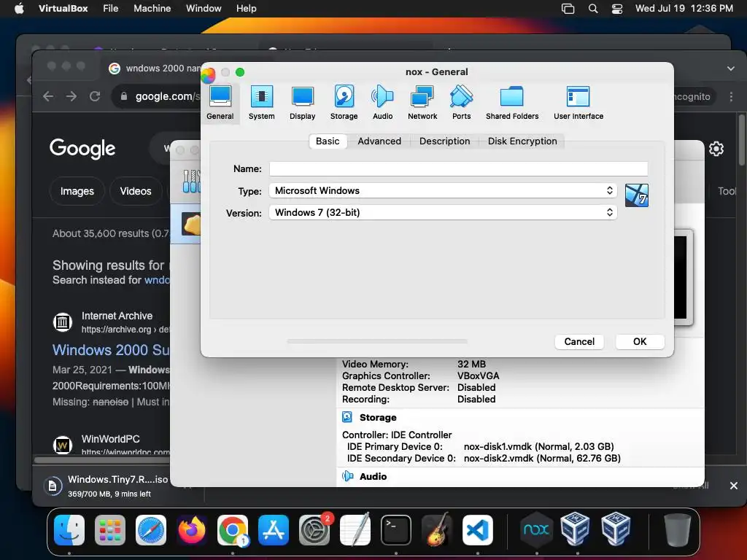Open Google Chrome from the Dock
The image size is (747, 560).
[233, 530]
